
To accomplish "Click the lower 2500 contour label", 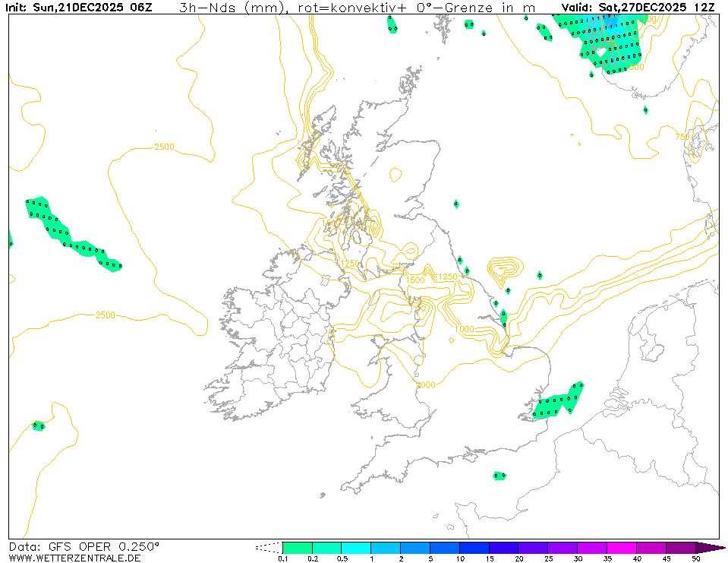I will [106, 315].
